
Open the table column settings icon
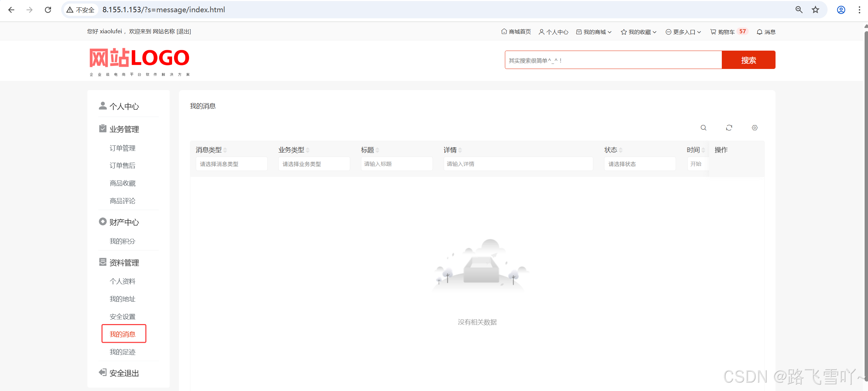754,128
